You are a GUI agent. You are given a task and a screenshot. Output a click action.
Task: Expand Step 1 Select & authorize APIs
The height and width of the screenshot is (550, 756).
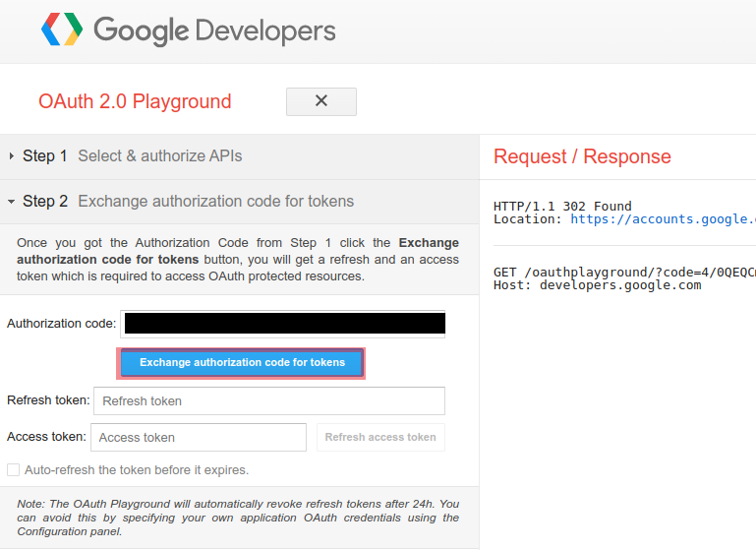(x=239, y=156)
